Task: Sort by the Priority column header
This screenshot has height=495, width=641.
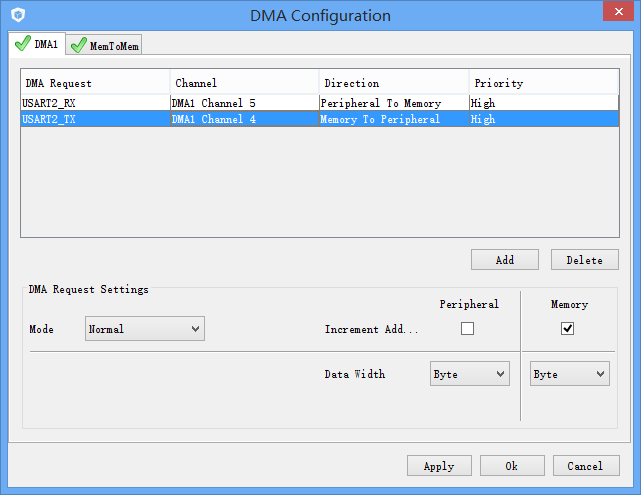Action: (543, 83)
